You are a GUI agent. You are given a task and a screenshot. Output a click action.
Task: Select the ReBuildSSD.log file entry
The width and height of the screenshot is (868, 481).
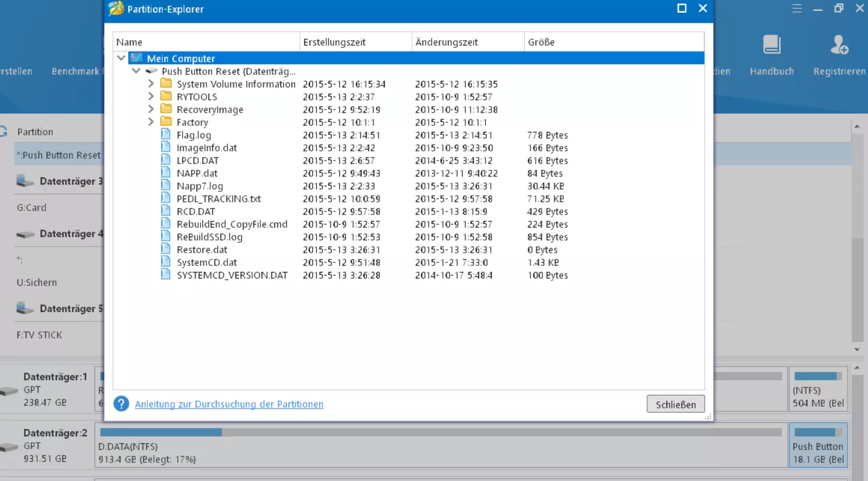click(x=210, y=237)
